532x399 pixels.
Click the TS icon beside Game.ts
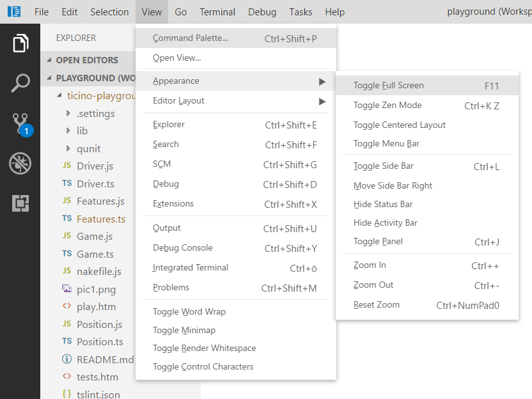click(67, 253)
